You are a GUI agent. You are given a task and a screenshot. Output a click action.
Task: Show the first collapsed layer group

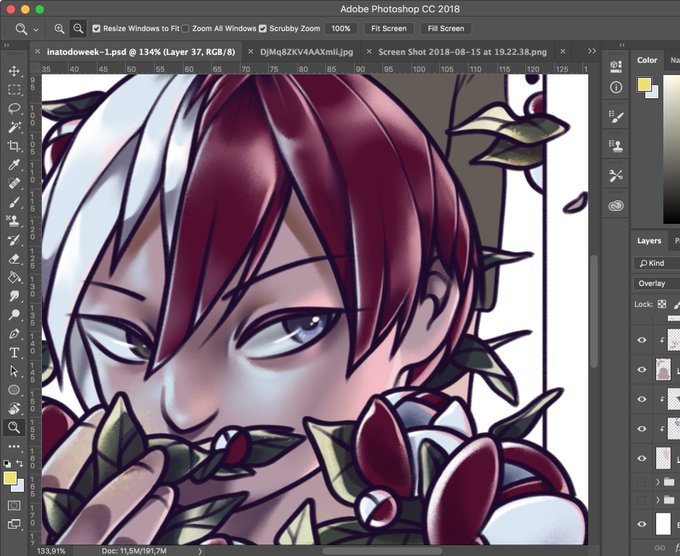(x=641, y=481)
